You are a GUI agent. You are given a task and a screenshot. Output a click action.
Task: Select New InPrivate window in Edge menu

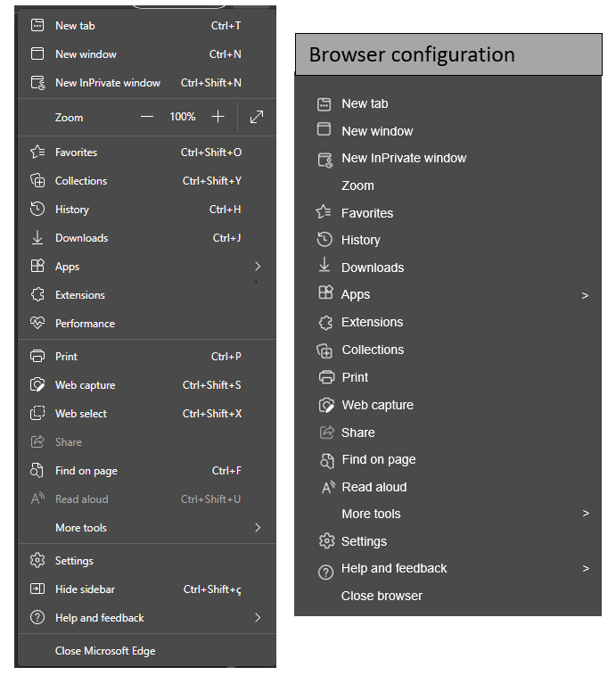point(147,83)
